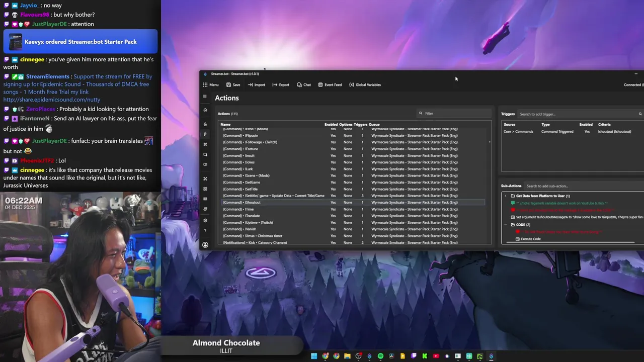Open the Help question mark sidebar icon
This screenshot has width=644, height=362.
(205, 230)
